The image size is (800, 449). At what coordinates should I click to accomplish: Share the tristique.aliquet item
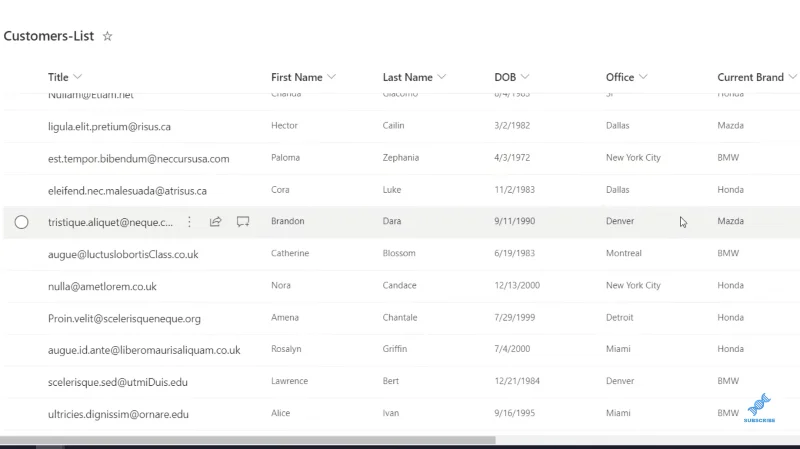[215, 221]
